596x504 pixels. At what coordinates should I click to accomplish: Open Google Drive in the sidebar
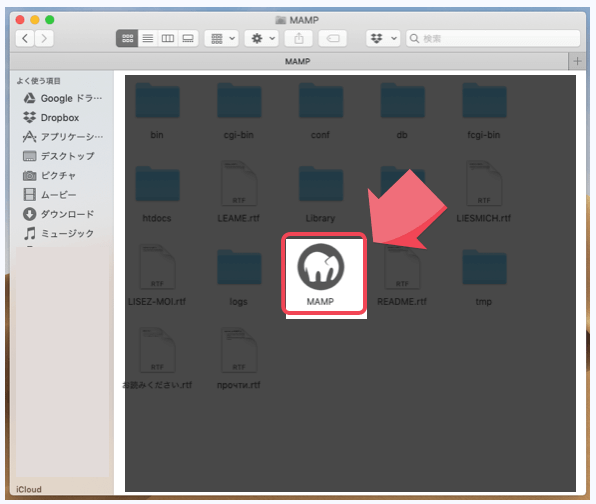[x=63, y=98]
